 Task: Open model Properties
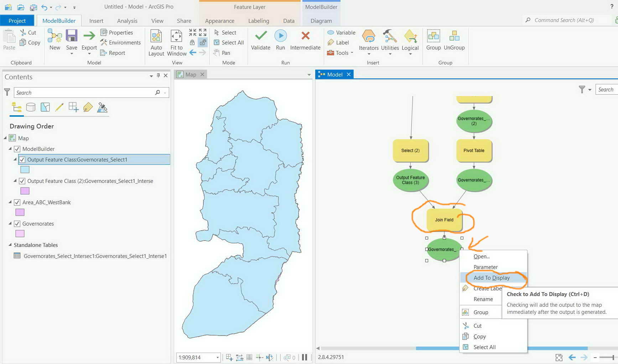pyautogui.click(x=117, y=32)
